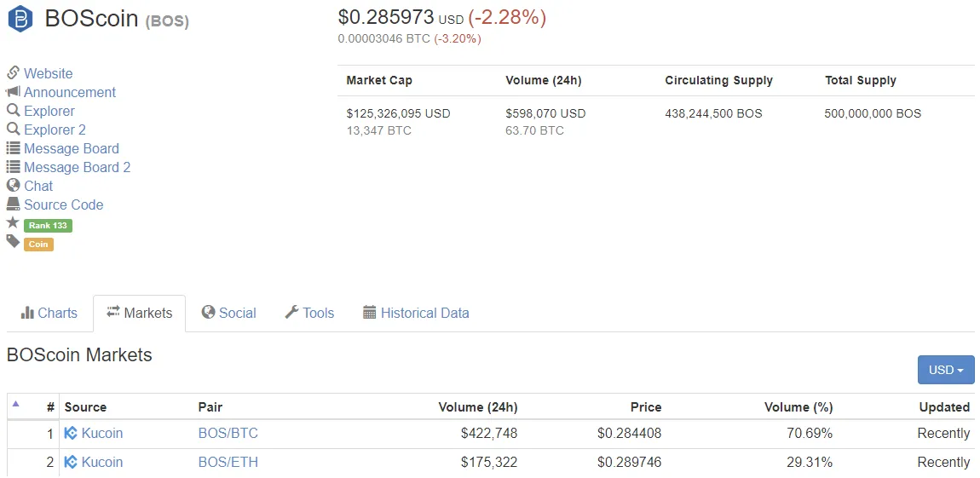Click the globe icon on Social tab
Viewport: 980px width, 478px height.
point(208,312)
